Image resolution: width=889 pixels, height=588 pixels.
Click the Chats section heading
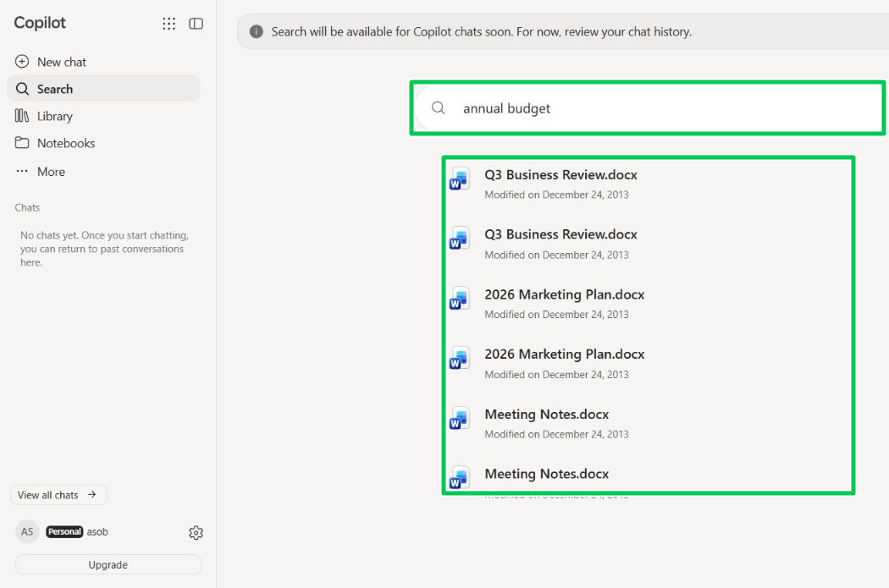(x=27, y=207)
